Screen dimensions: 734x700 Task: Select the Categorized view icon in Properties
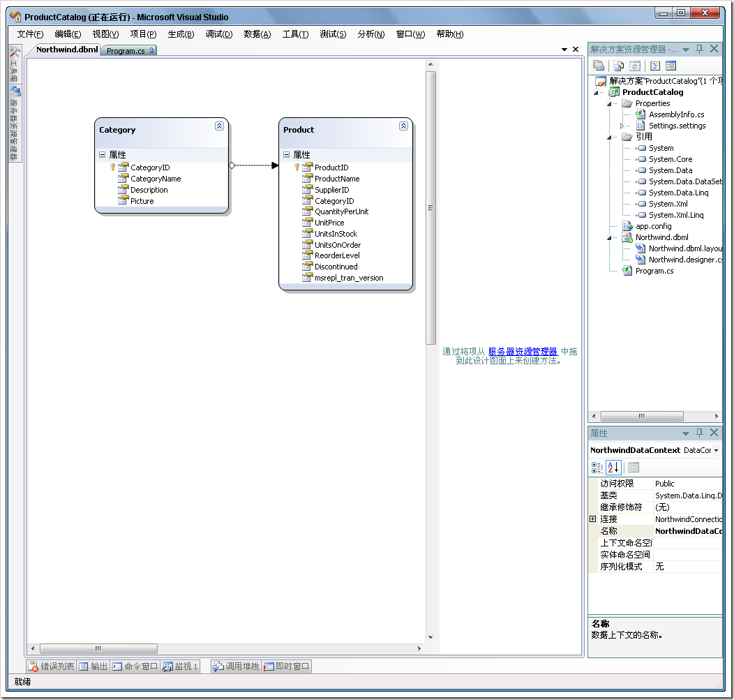click(597, 468)
